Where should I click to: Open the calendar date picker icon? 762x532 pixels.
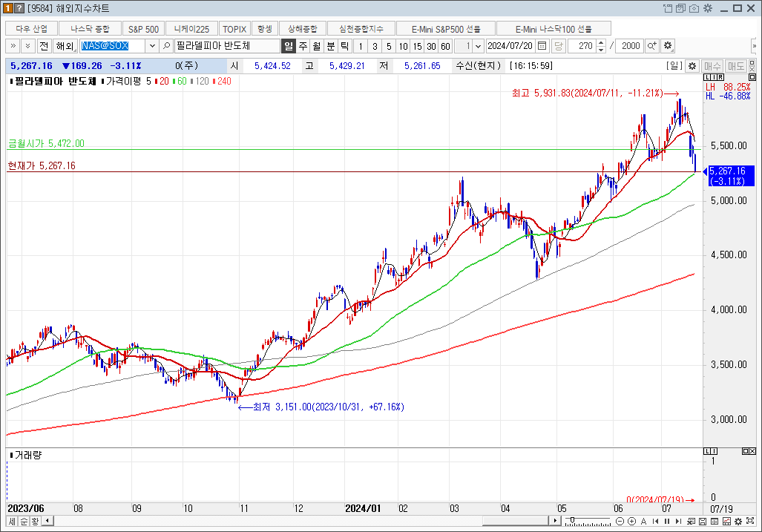click(x=542, y=46)
